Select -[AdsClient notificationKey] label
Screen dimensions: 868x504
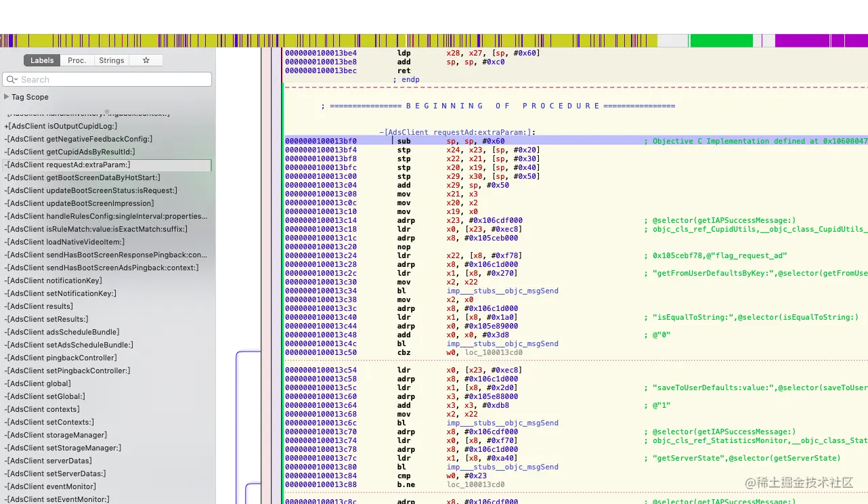(53, 280)
